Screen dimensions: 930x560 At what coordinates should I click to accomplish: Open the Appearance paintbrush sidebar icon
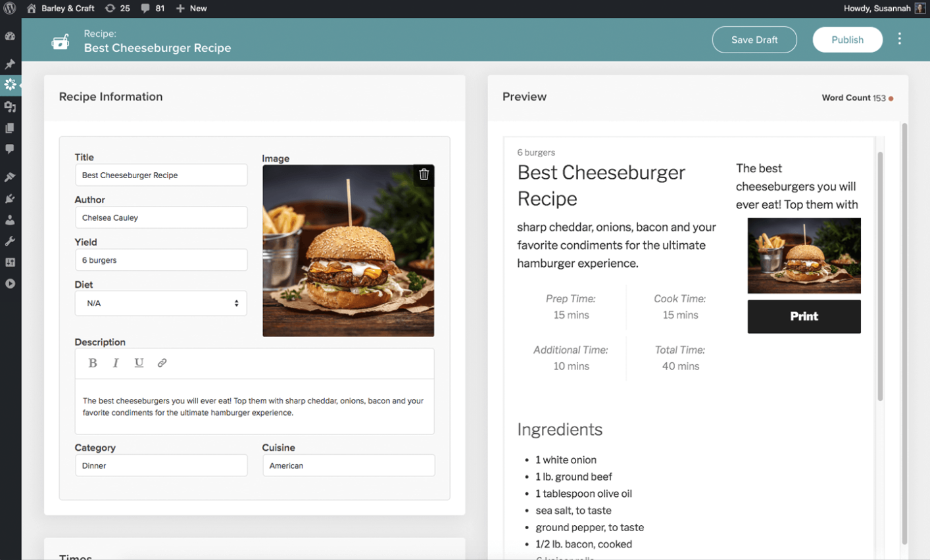10,177
